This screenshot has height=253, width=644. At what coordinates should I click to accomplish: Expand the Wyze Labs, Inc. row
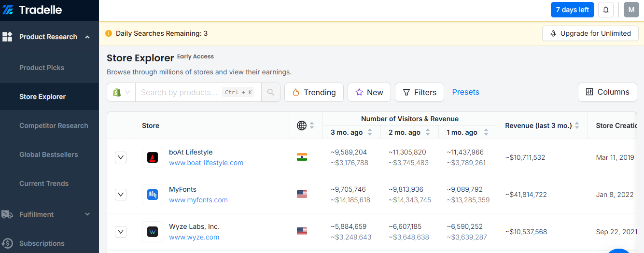click(x=121, y=232)
